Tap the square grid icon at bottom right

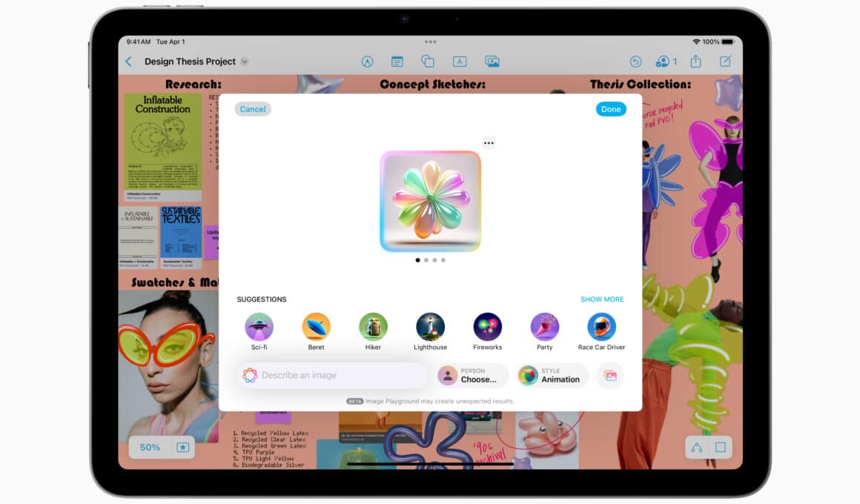[720, 448]
